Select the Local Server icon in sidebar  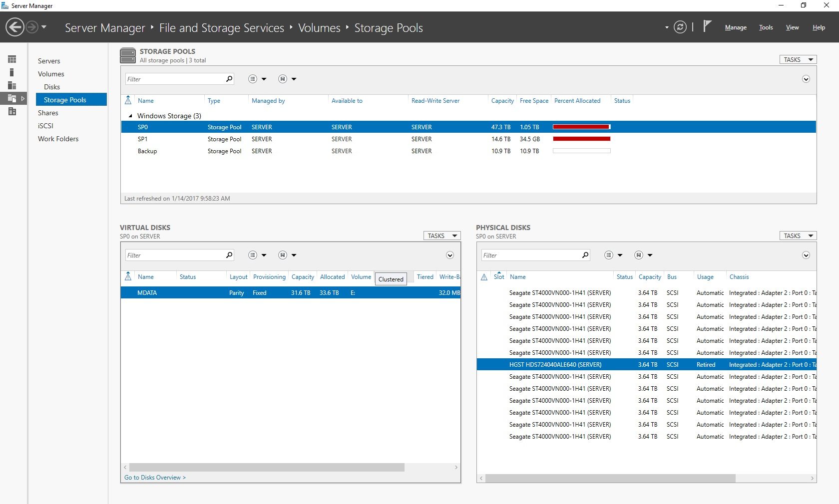pyautogui.click(x=12, y=72)
